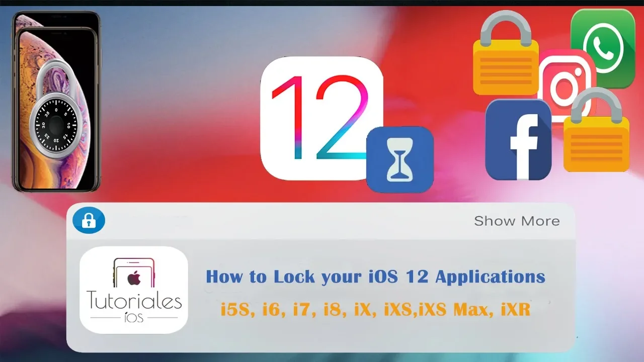Select the combination lock on iPhone
The width and height of the screenshot is (644, 362).
(x=56, y=110)
